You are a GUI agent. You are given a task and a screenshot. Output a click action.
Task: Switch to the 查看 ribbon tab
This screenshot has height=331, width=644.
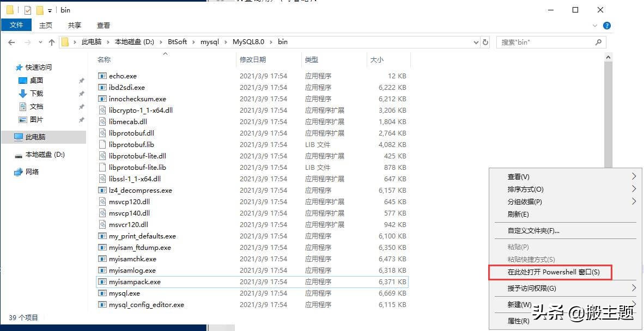pyautogui.click(x=103, y=24)
